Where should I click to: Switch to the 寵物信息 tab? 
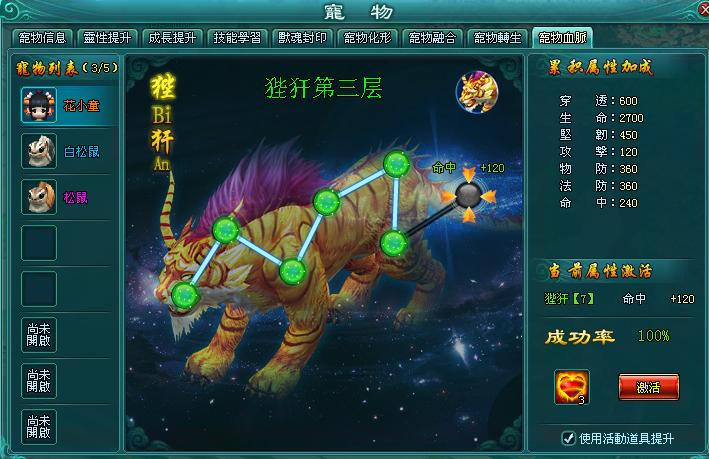pyautogui.click(x=42, y=38)
